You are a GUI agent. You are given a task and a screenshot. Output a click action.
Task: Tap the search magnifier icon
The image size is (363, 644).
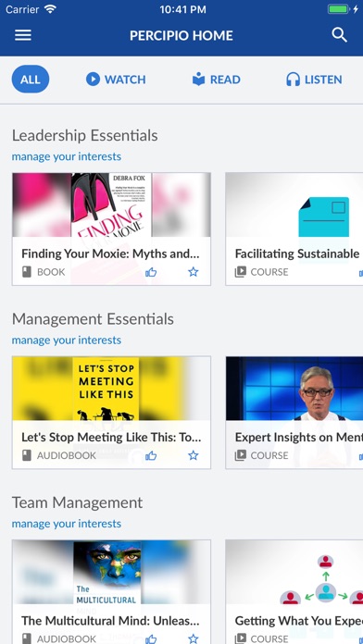click(x=340, y=35)
